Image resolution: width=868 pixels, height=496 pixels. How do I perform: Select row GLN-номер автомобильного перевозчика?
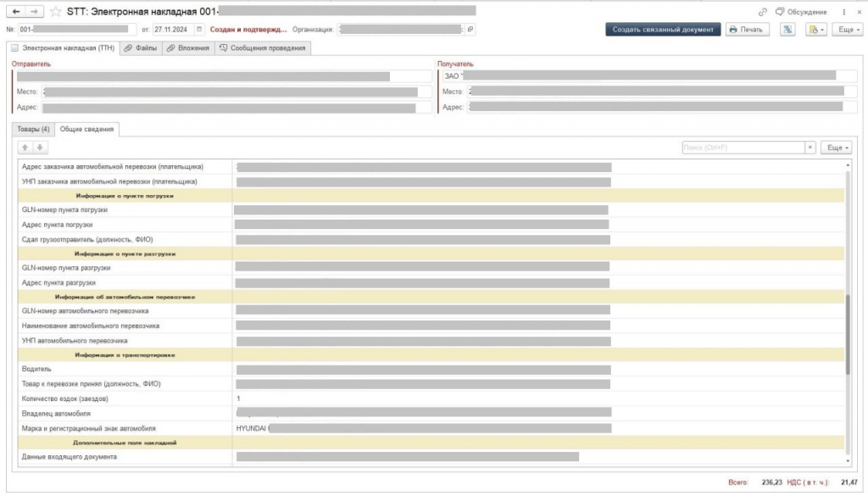(431, 311)
